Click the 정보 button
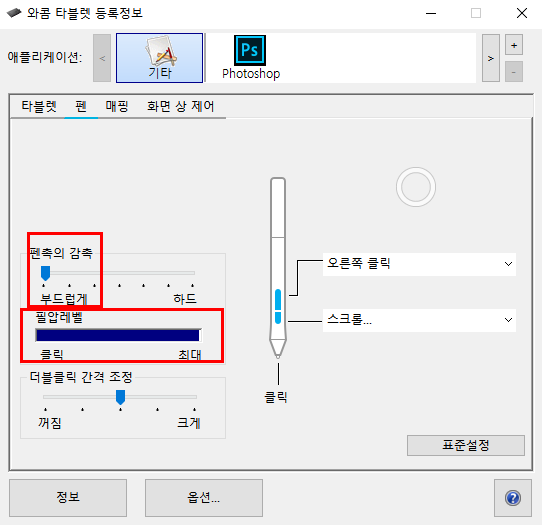The width and height of the screenshot is (542, 525). point(68,498)
